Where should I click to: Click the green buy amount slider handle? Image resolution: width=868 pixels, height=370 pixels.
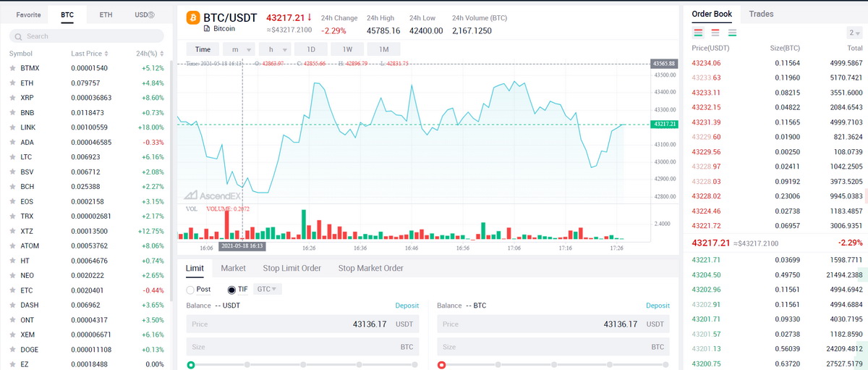pyautogui.click(x=191, y=365)
